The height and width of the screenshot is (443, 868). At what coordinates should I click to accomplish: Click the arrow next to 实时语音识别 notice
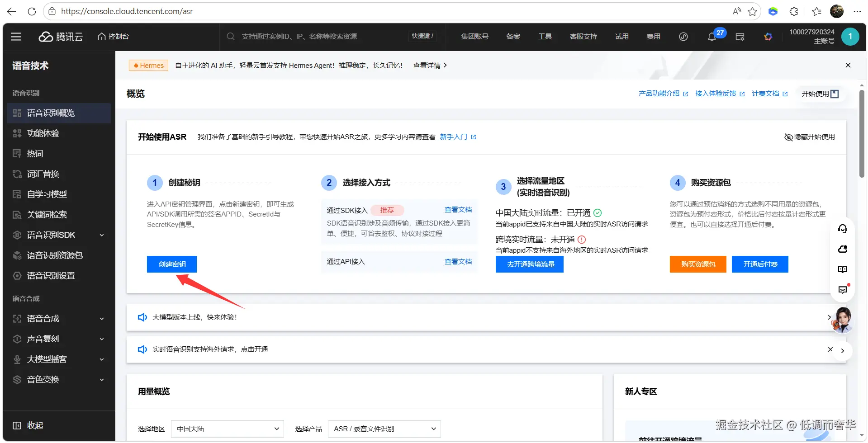tap(842, 350)
